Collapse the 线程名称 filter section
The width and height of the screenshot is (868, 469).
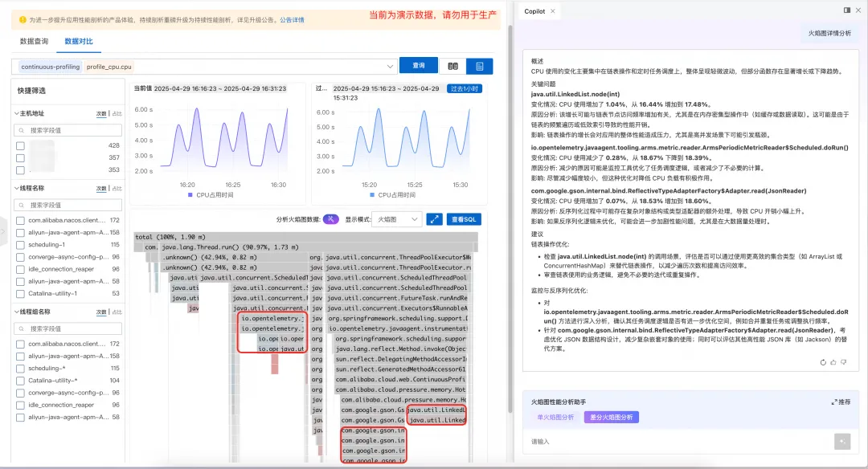[17, 188]
